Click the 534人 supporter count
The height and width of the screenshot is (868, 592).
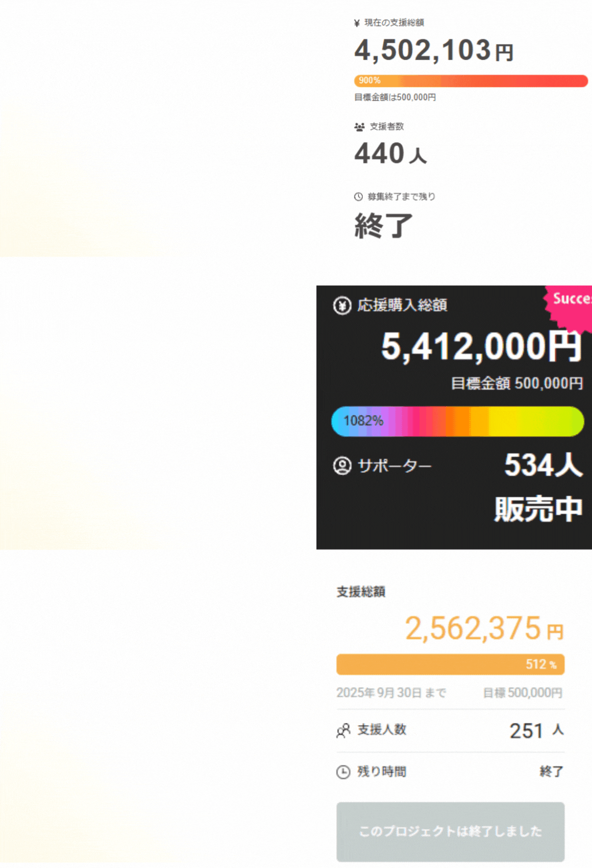pos(542,465)
